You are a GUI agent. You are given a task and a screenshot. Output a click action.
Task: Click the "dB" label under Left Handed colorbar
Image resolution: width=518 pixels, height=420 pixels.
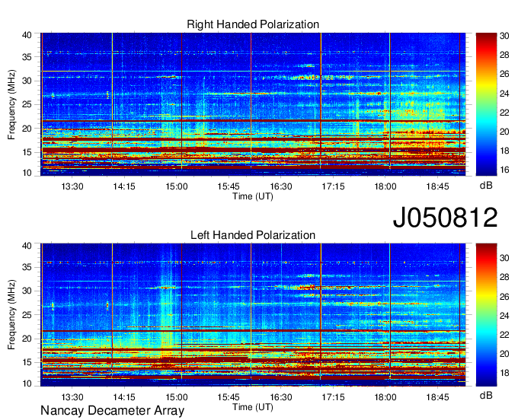click(486, 395)
